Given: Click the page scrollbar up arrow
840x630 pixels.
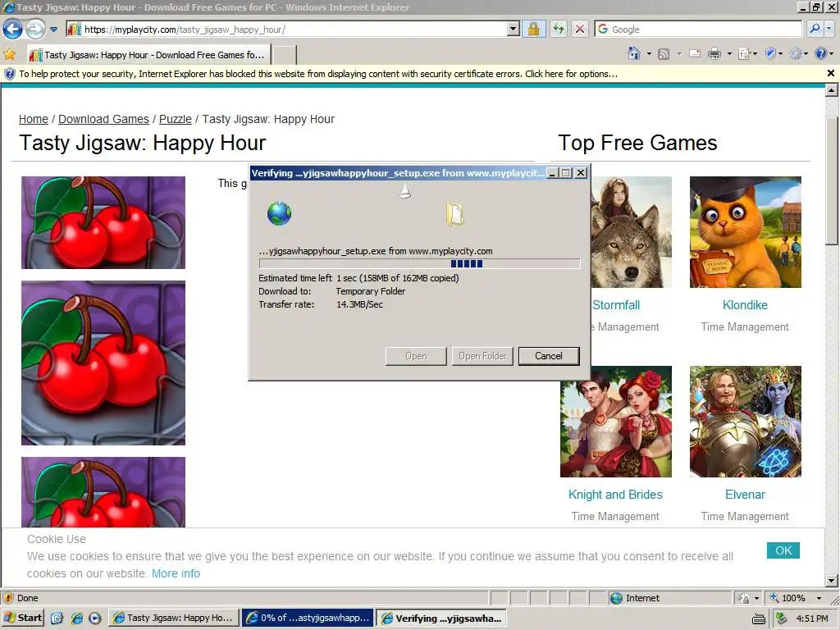Looking at the screenshot, I should (832, 90).
